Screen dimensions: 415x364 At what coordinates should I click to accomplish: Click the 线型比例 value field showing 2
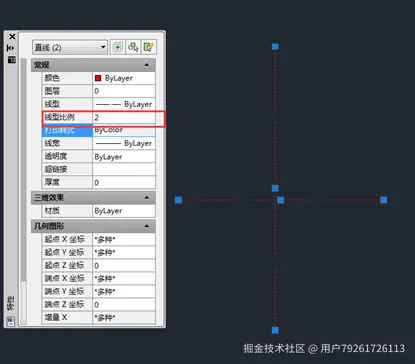coord(124,117)
